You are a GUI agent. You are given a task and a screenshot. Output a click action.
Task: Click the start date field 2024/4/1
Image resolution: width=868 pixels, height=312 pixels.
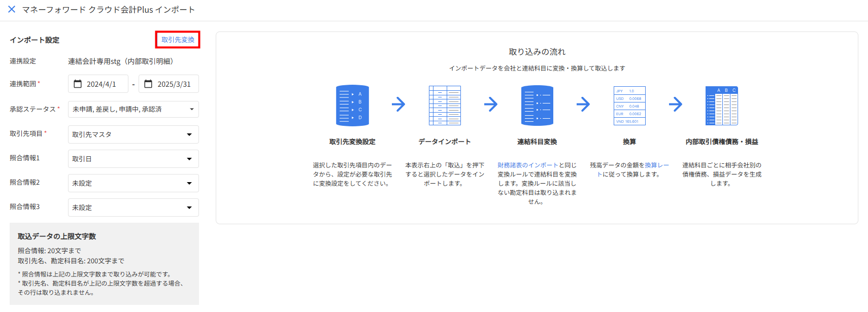[98, 84]
